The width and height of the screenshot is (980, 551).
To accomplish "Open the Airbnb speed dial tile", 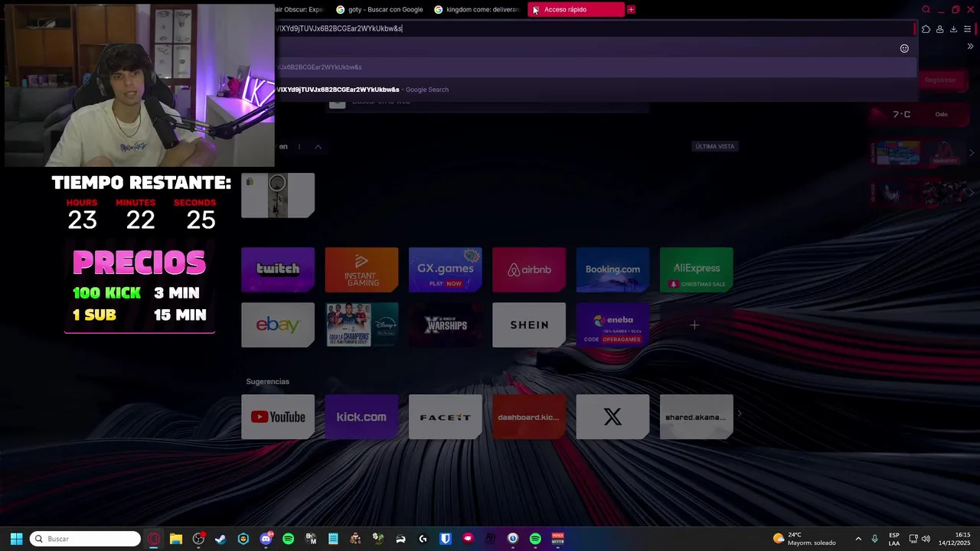I will 529,269.
